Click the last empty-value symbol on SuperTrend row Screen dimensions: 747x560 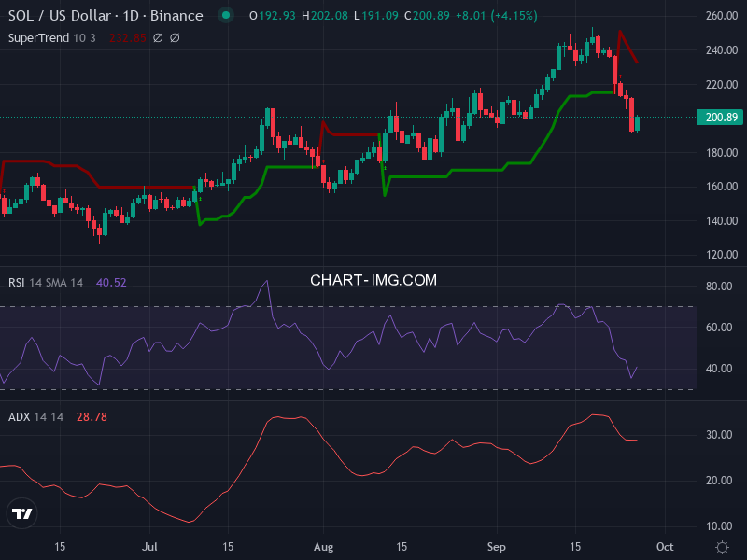tap(175, 38)
